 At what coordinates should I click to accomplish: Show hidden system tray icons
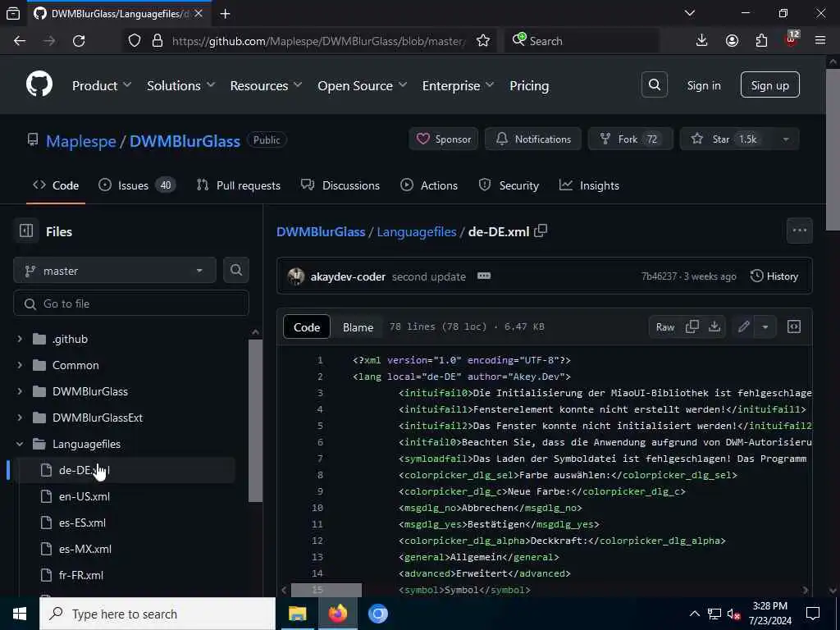(694, 614)
